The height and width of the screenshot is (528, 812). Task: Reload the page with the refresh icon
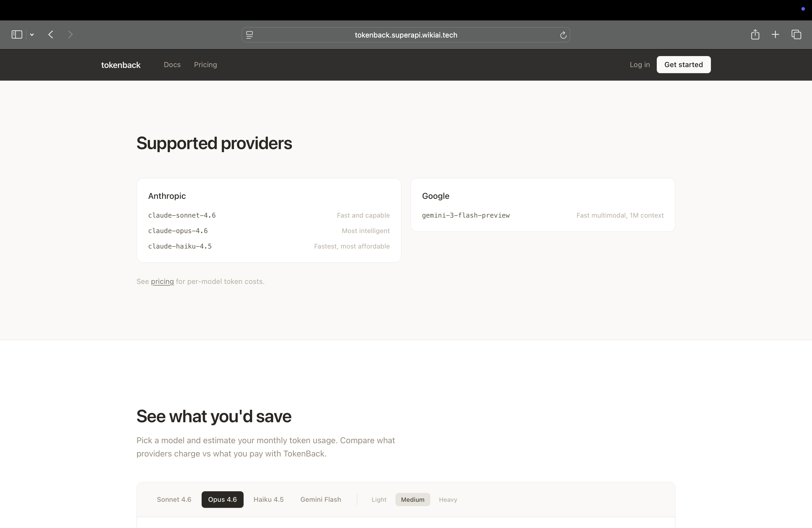pyautogui.click(x=563, y=35)
